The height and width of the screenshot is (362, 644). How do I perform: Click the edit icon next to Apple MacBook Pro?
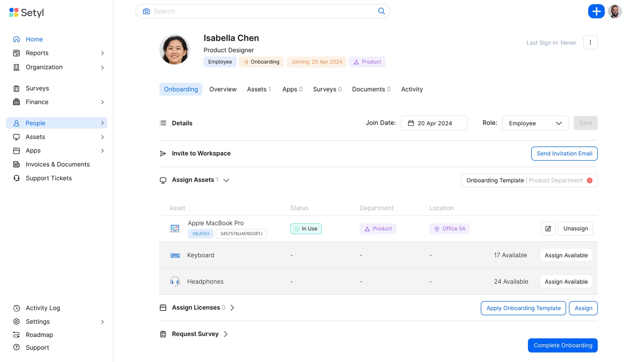coord(548,228)
